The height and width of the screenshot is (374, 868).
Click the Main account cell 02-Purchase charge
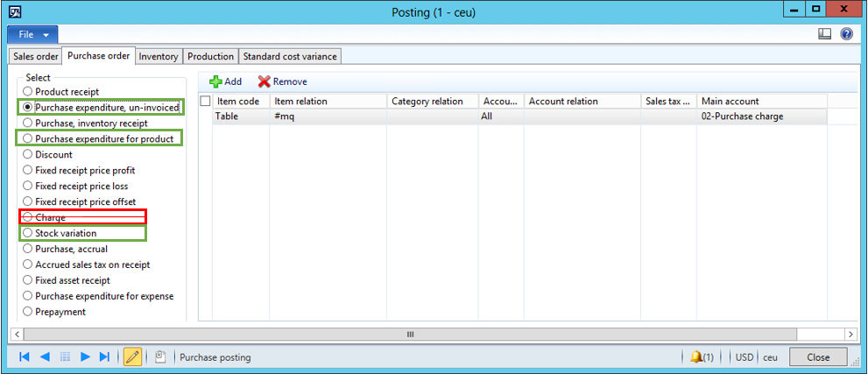762,116
